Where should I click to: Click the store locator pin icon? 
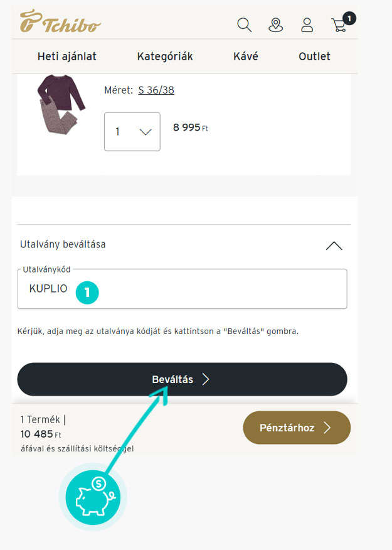coord(276,25)
